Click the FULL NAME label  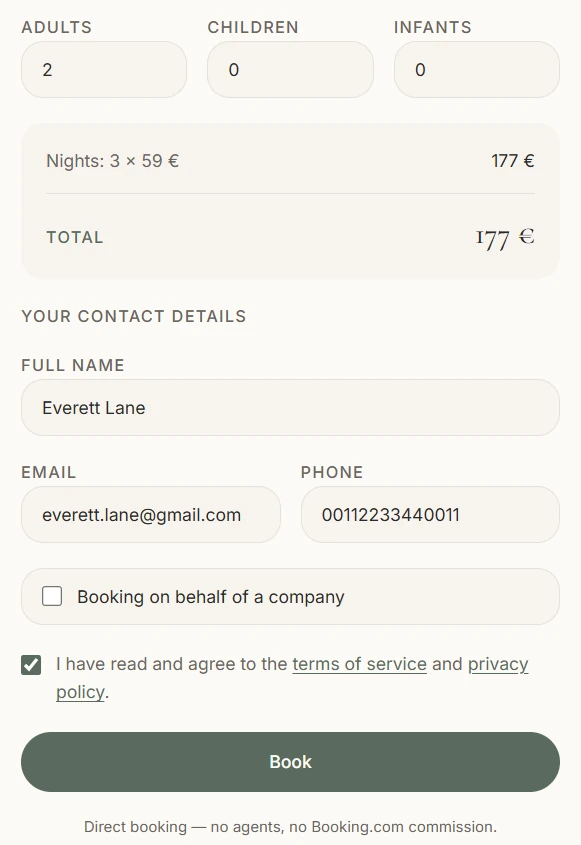[73, 365]
